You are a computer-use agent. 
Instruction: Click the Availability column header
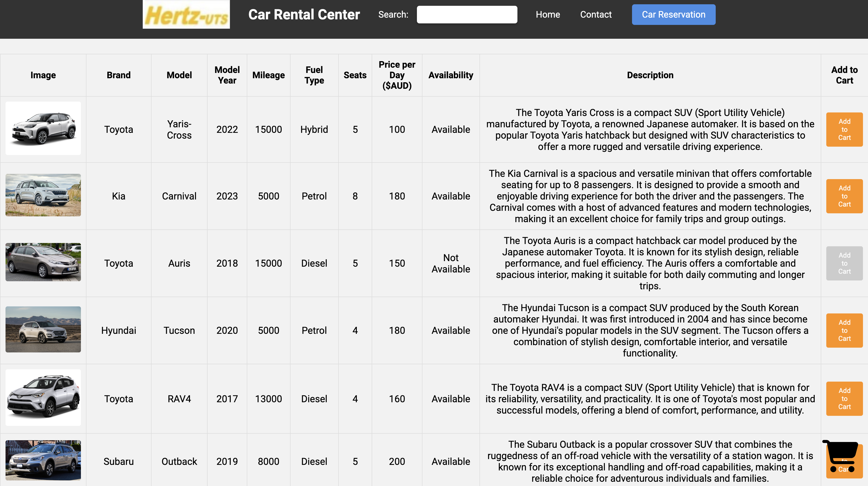tap(451, 75)
